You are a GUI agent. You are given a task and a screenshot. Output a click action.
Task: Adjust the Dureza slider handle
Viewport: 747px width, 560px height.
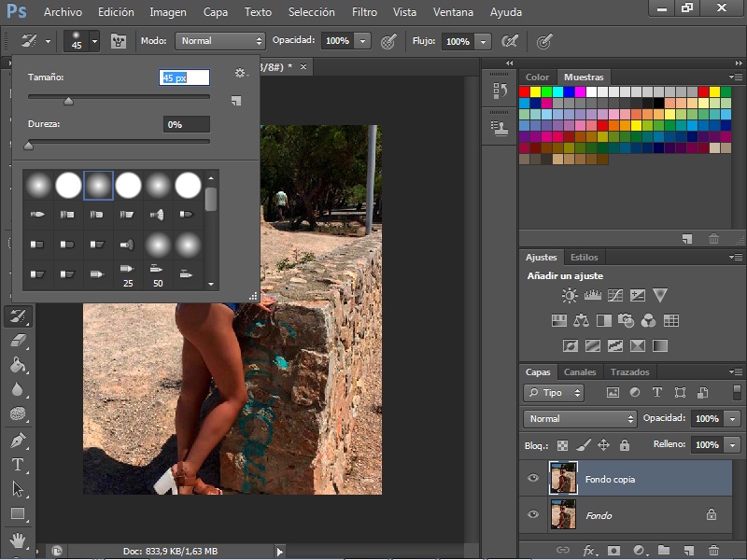29,146
